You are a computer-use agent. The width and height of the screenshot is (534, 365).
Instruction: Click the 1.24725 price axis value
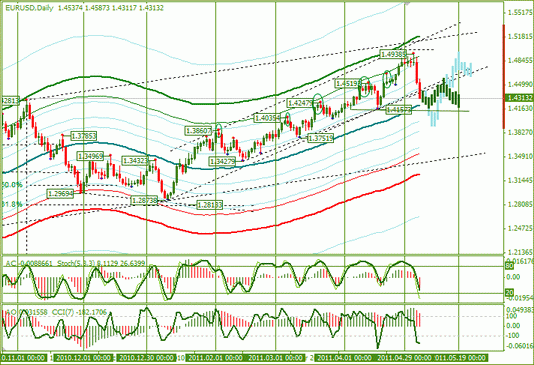coord(520,228)
